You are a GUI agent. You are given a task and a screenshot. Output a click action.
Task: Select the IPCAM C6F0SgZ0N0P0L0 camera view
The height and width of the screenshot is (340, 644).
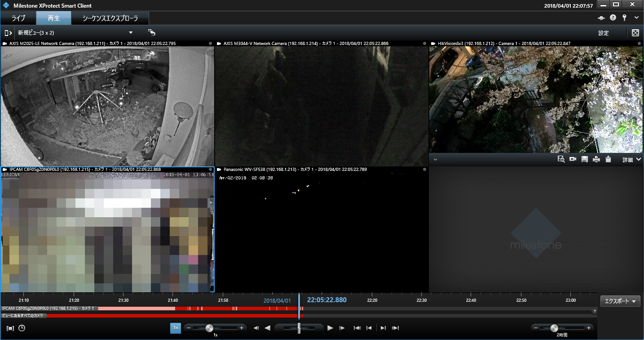pyautogui.click(x=107, y=232)
